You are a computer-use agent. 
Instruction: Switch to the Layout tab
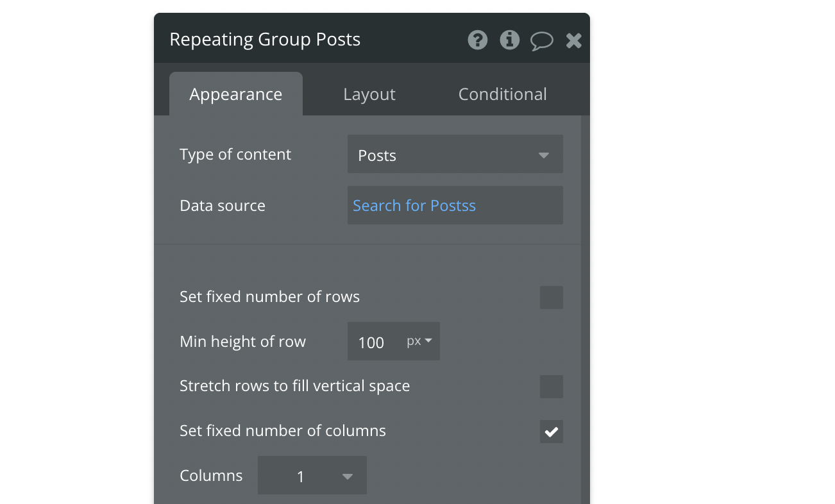click(369, 94)
